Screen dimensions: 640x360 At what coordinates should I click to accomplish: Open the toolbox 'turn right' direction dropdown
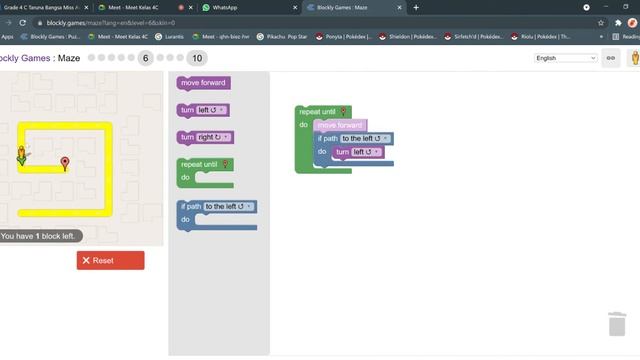214,137
